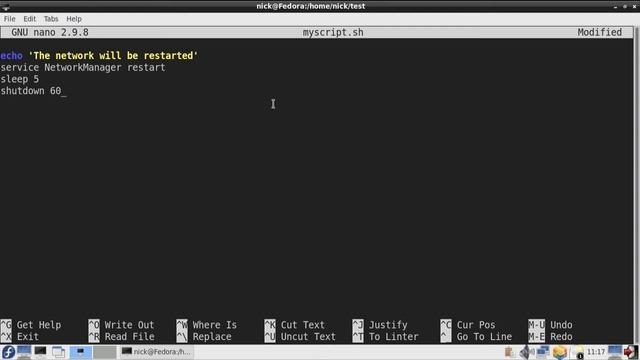Click the Modified status in nano header
The image size is (640, 360).
[600, 32]
